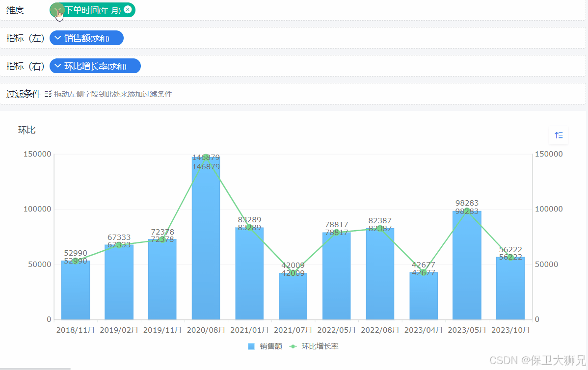This screenshot has width=588, height=370.
Task: Click the 2019/11月 bar labeled 72378
Action: (x=162, y=279)
